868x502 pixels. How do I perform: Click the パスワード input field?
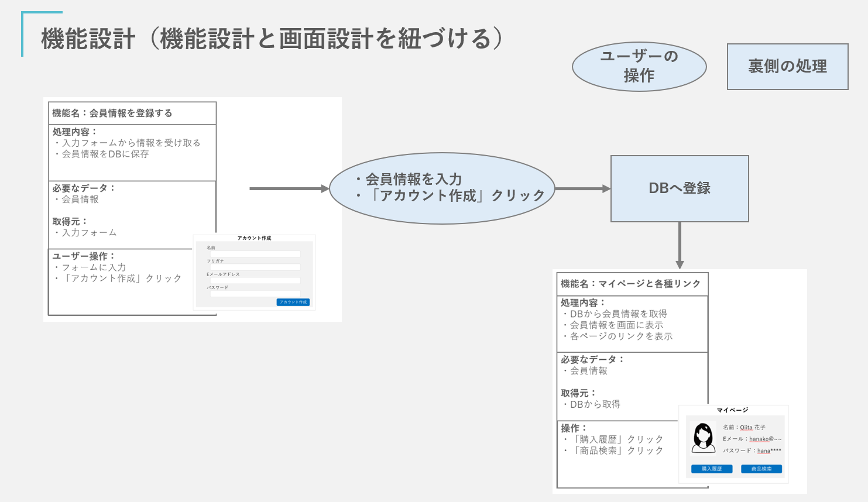[x=255, y=294]
